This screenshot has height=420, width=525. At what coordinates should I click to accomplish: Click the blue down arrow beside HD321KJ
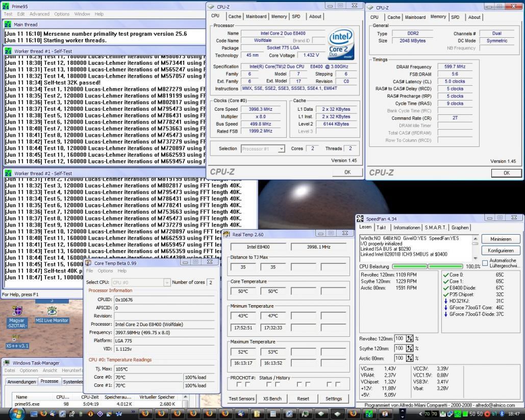coord(445,301)
